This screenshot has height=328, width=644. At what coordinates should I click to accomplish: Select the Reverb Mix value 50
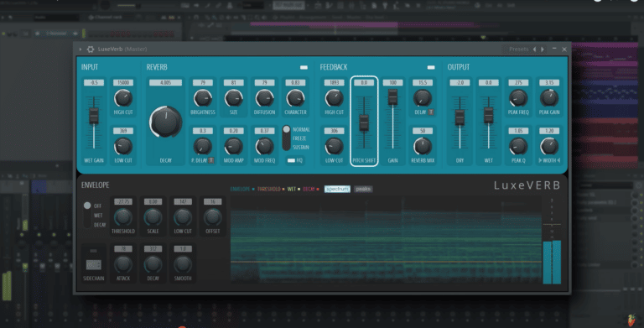click(423, 131)
